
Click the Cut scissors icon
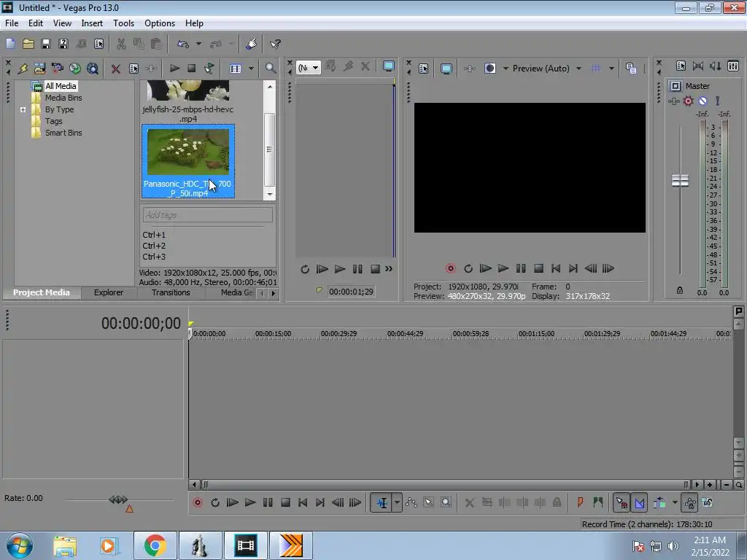pyautogui.click(x=121, y=44)
